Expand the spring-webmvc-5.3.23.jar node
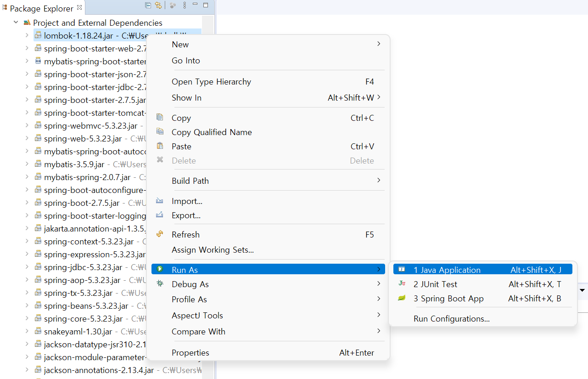The width and height of the screenshot is (588, 379). 27,125
